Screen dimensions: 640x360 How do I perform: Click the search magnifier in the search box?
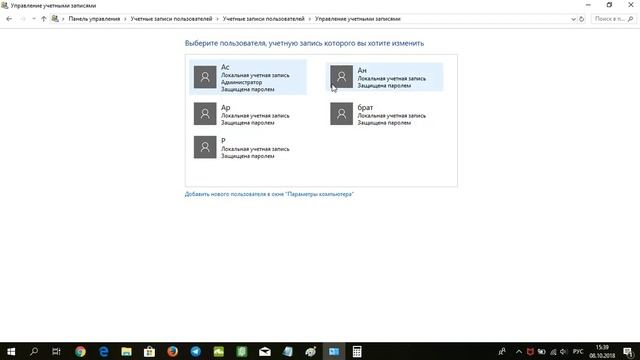(x=630, y=19)
